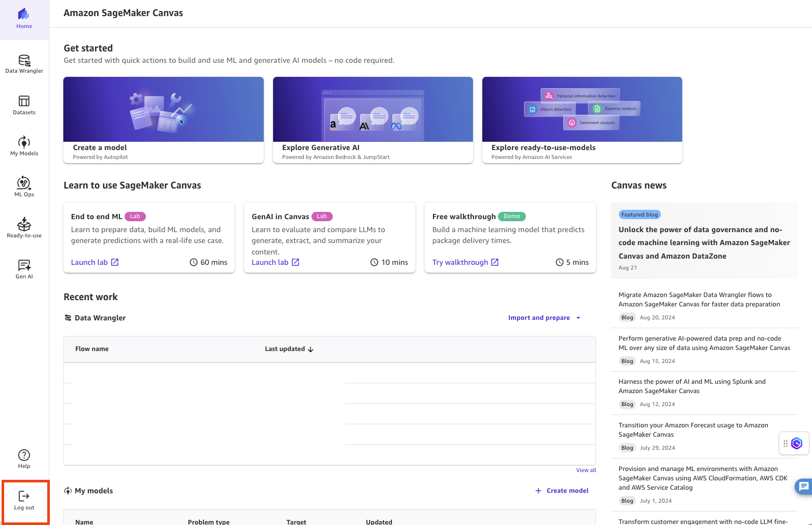Open Ready-to-use models in the sidebar
Image resolution: width=812 pixels, height=525 pixels.
tap(24, 228)
